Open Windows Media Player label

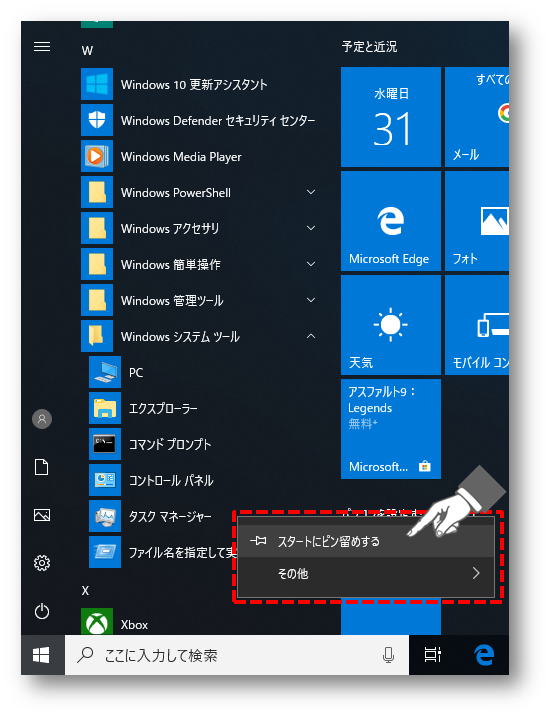[181, 157]
